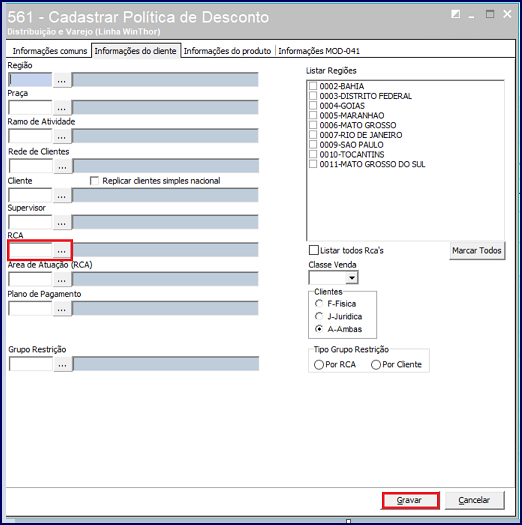The width and height of the screenshot is (522, 525).
Task: Click the restore-layout icon in title bar
Action: click(x=455, y=14)
